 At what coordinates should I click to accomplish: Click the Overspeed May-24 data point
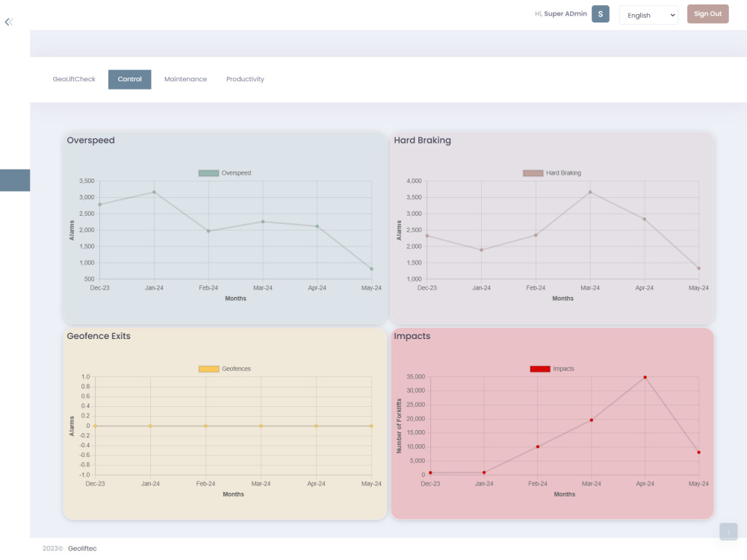(x=371, y=269)
